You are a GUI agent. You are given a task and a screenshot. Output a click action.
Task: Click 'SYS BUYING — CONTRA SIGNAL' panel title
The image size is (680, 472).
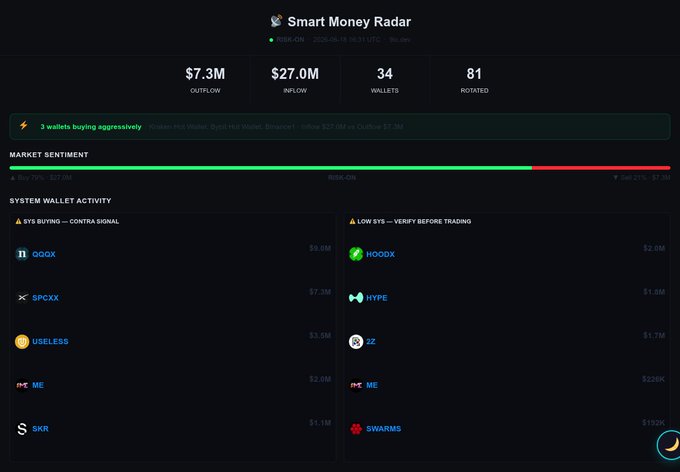point(71,221)
